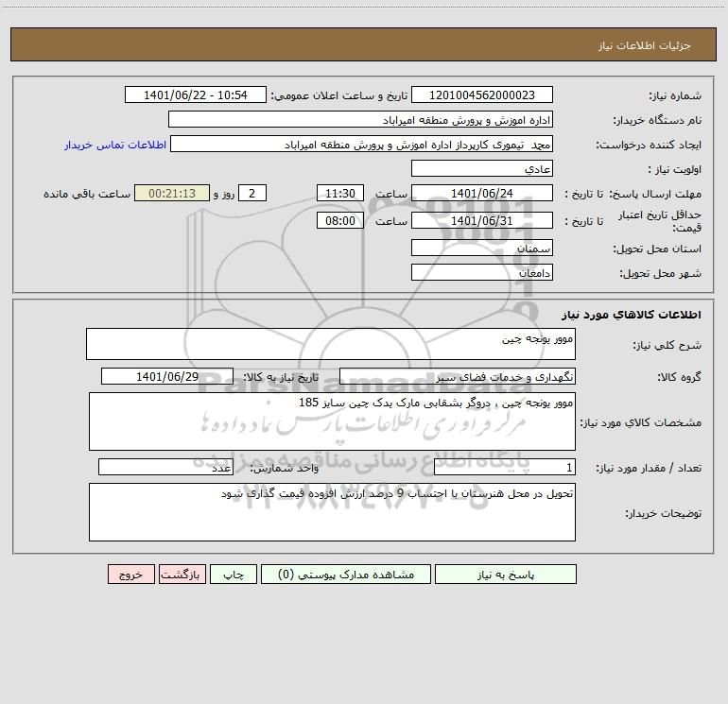This screenshot has width=728, height=704.
Task: Click the goods specifications text area
Action: (332, 421)
